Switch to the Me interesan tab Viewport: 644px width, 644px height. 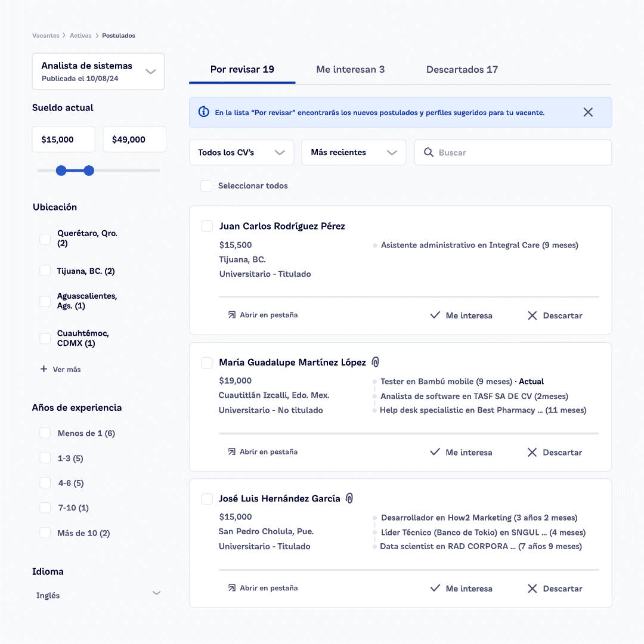coord(350,70)
